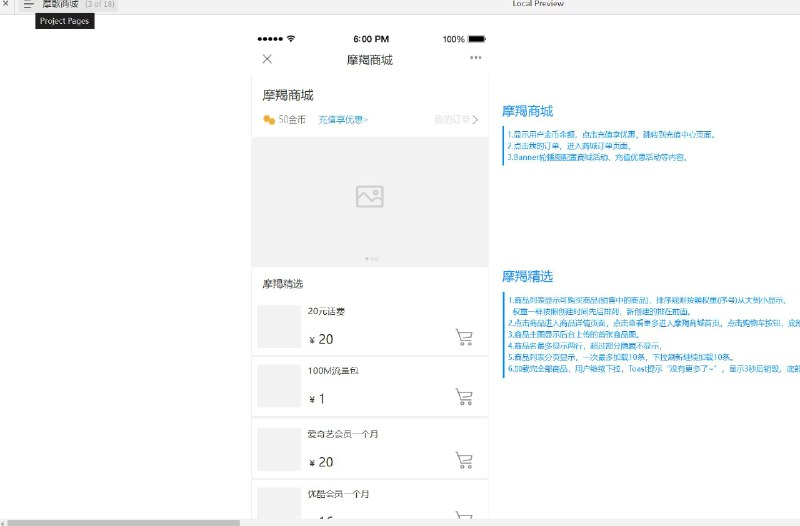Click cart icon for 100M流量包
The height and width of the screenshot is (526, 800).
pos(464,397)
